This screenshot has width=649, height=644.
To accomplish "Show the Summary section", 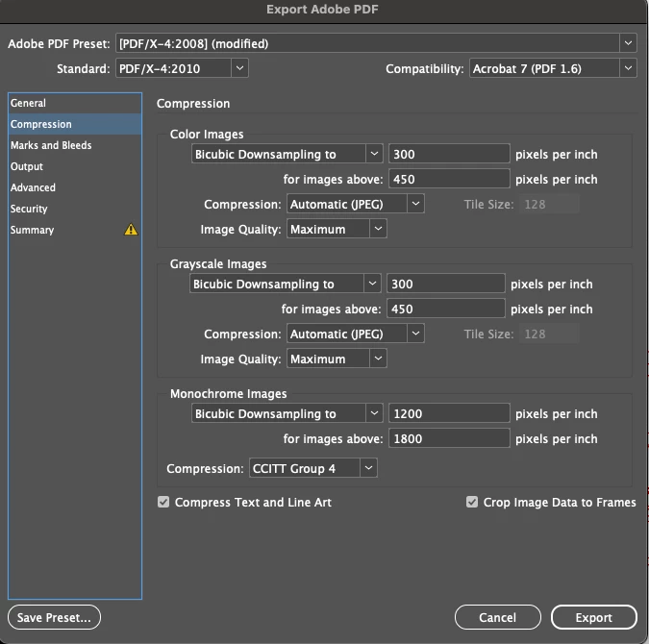I will [75, 230].
